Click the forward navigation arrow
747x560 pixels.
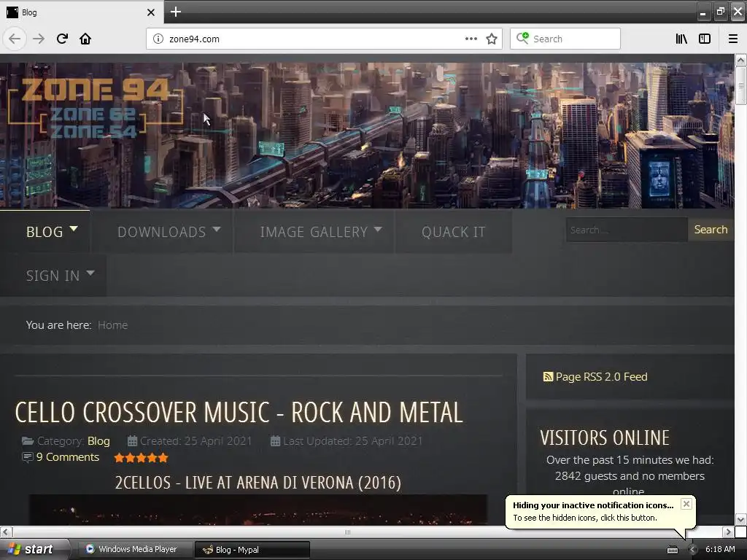(x=39, y=39)
